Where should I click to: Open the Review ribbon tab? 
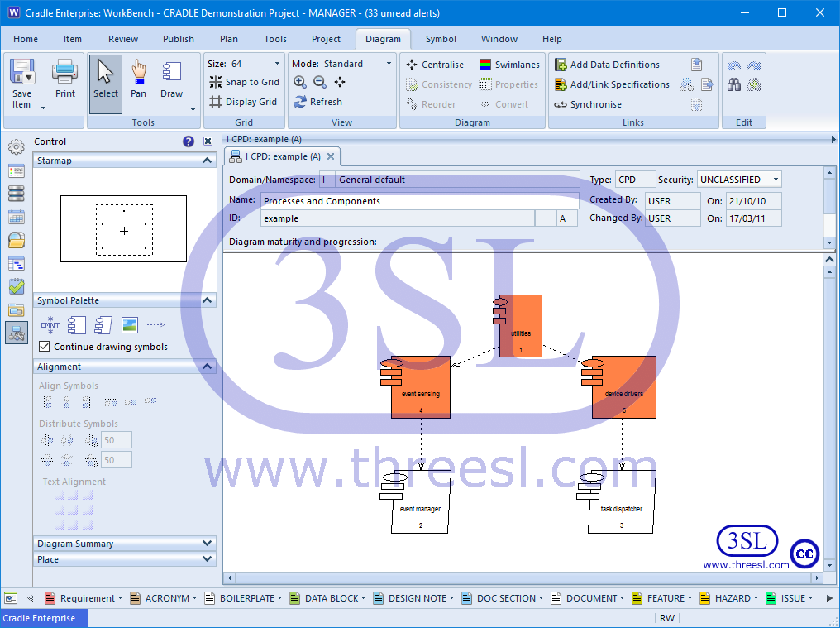pyautogui.click(x=123, y=39)
